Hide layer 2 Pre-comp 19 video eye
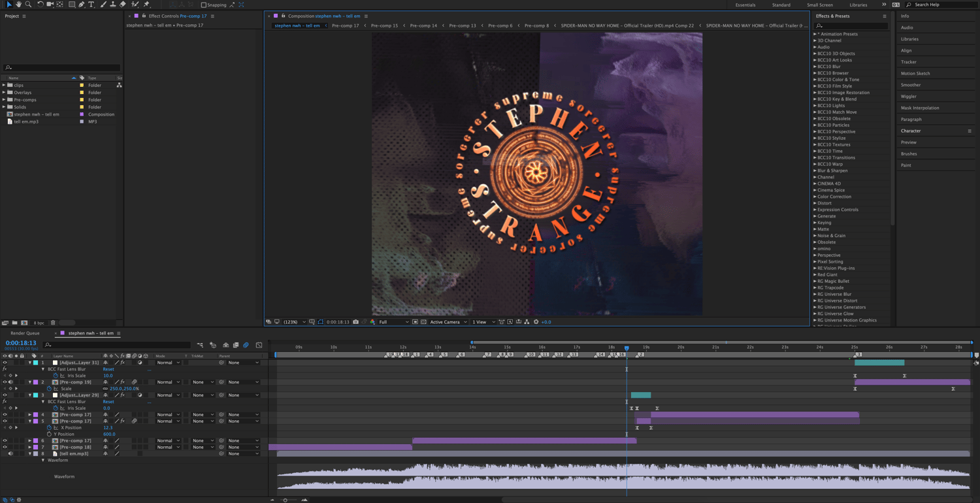This screenshot has width=980, height=503. coord(5,382)
